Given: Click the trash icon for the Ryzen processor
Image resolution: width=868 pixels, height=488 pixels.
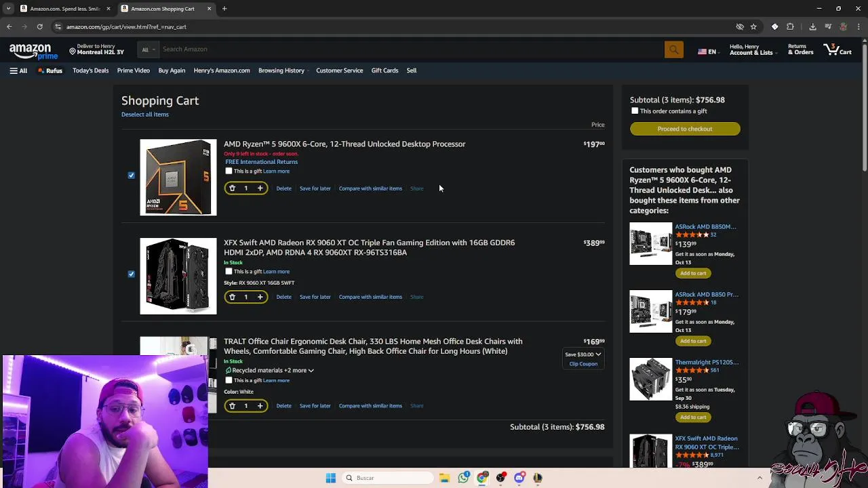Looking at the screenshot, I should pyautogui.click(x=232, y=188).
